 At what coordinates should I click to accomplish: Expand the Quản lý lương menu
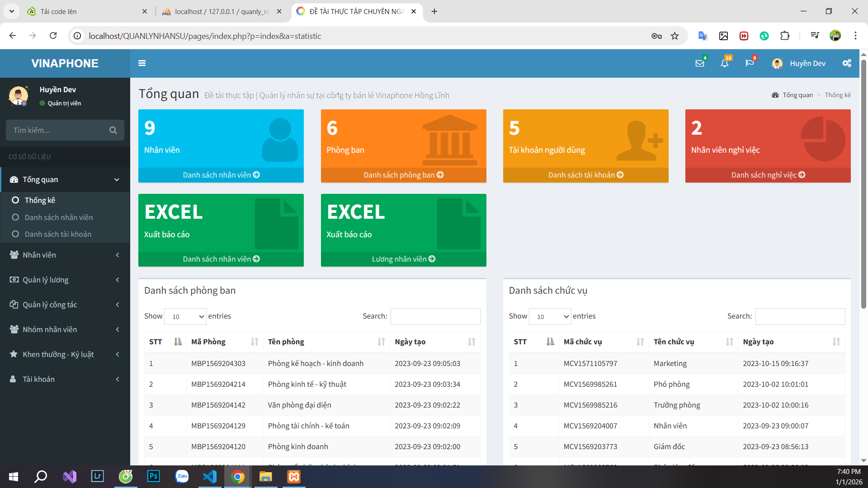[65, 280]
